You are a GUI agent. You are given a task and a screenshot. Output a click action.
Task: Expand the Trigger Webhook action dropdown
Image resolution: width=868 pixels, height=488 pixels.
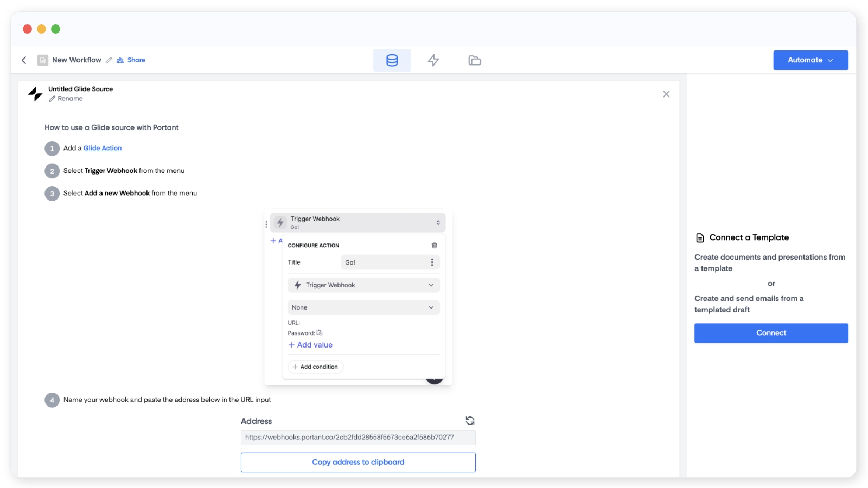[x=363, y=285]
